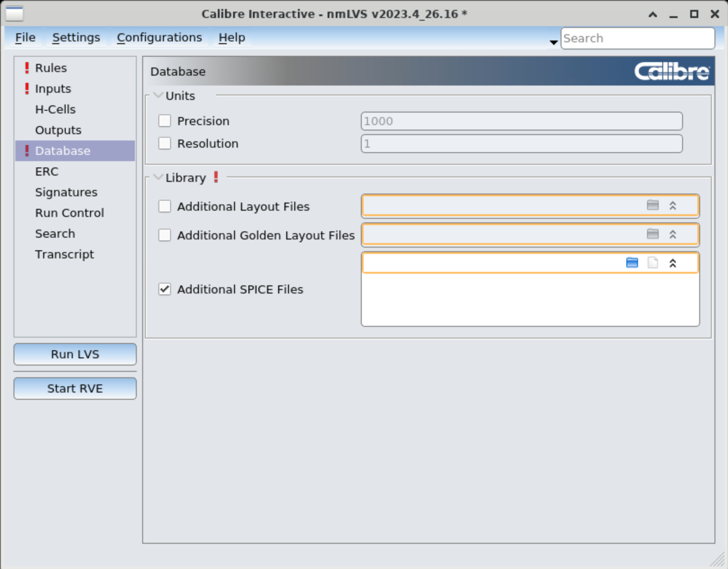
Task: Click the Resolution value field
Action: (521, 144)
